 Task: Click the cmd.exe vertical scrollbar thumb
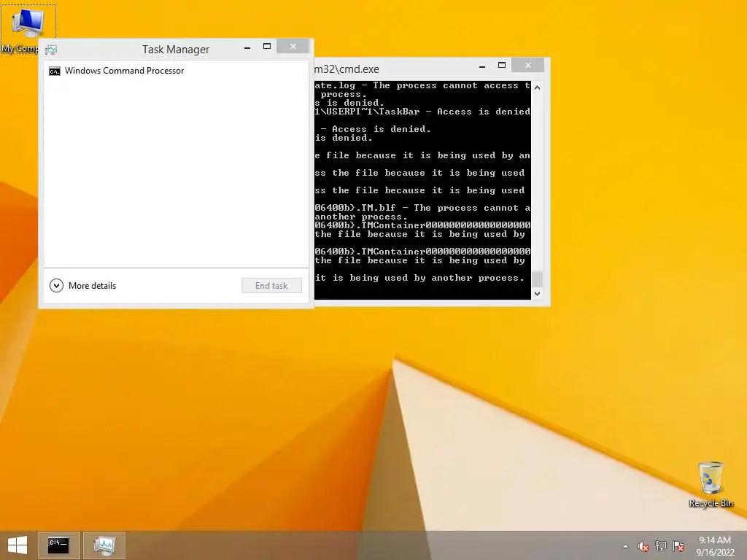pyautogui.click(x=538, y=279)
